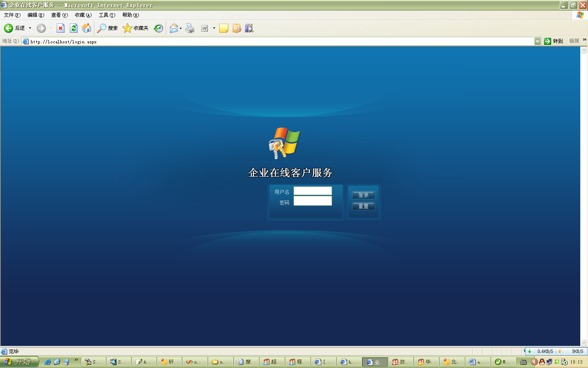Click the Print printer icon

190,28
